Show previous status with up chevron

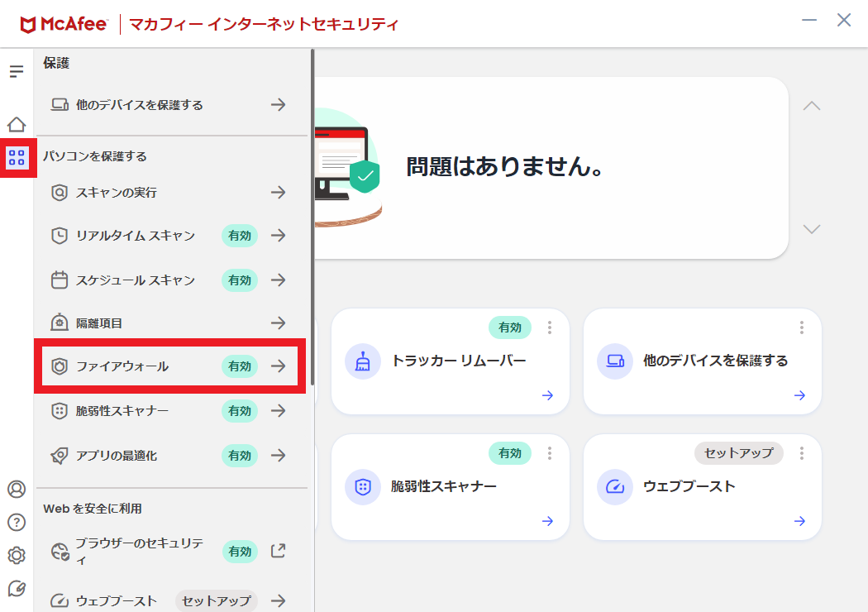pos(812,106)
